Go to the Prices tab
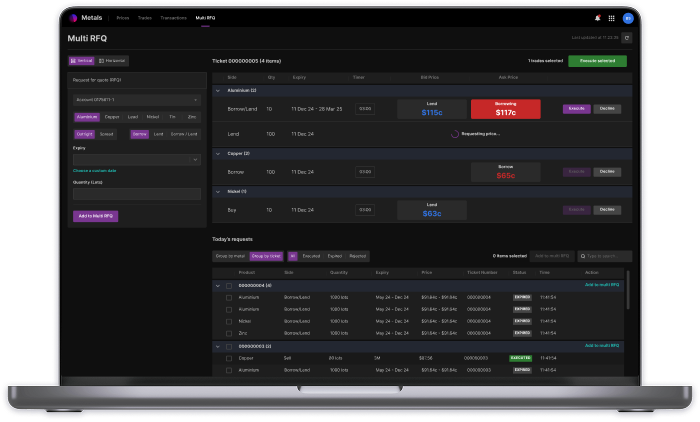 click(x=123, y=18)
